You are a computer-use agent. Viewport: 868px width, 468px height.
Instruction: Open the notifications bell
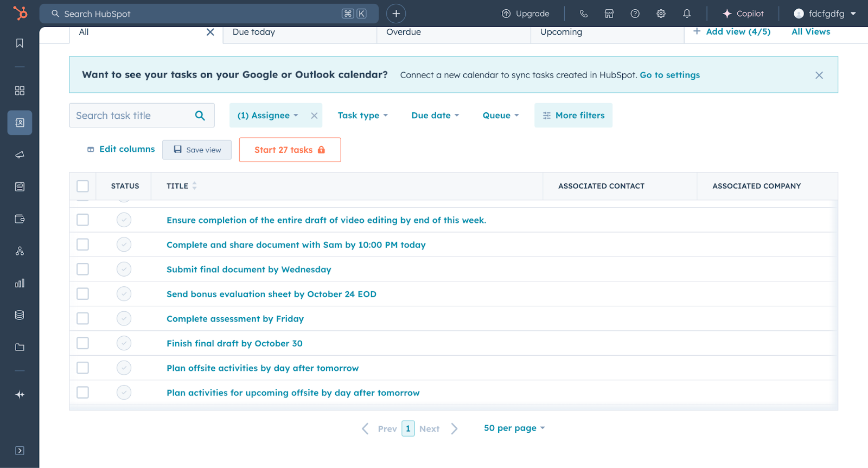click(687, 14)
